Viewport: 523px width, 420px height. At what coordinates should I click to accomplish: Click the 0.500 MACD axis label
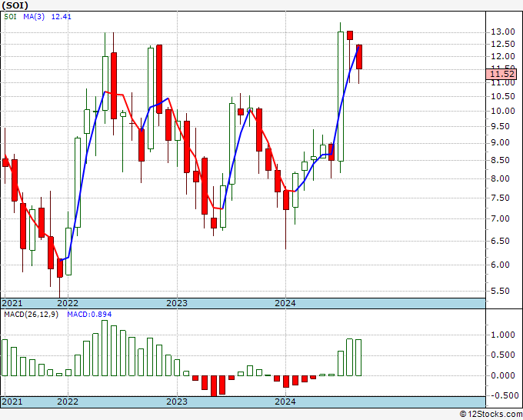tap(503, 355)
